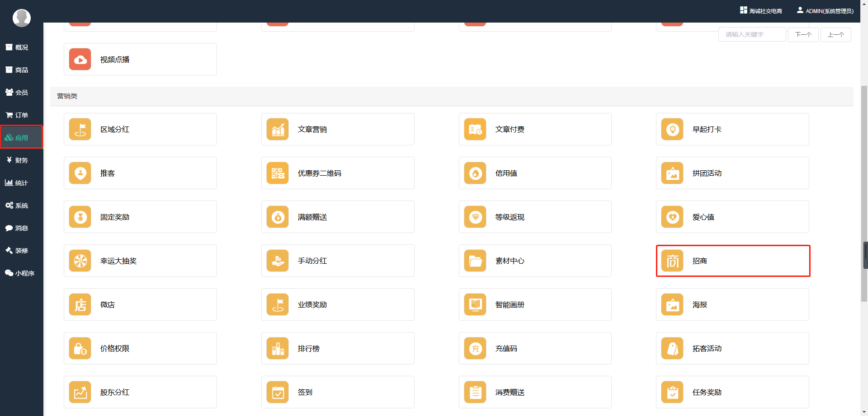The width and height of the screenshot is (868, 416).
Task: Click the 固定奖励 medal icon
Action: point(80,217)
